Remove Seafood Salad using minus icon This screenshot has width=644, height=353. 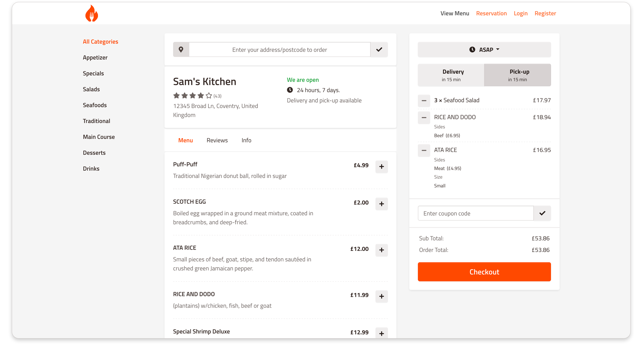(424, 101)
